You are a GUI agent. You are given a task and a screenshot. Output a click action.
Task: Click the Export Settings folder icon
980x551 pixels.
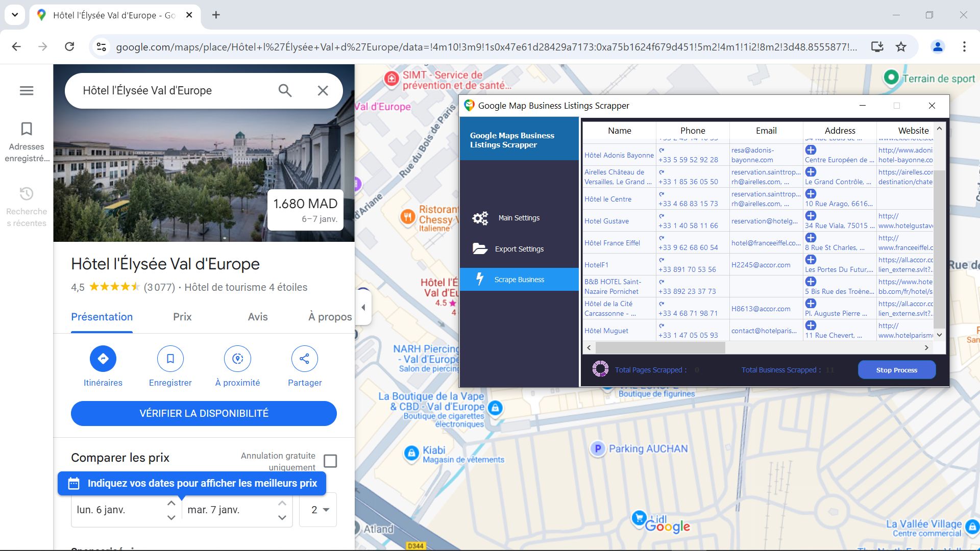(x=480, y=249)
